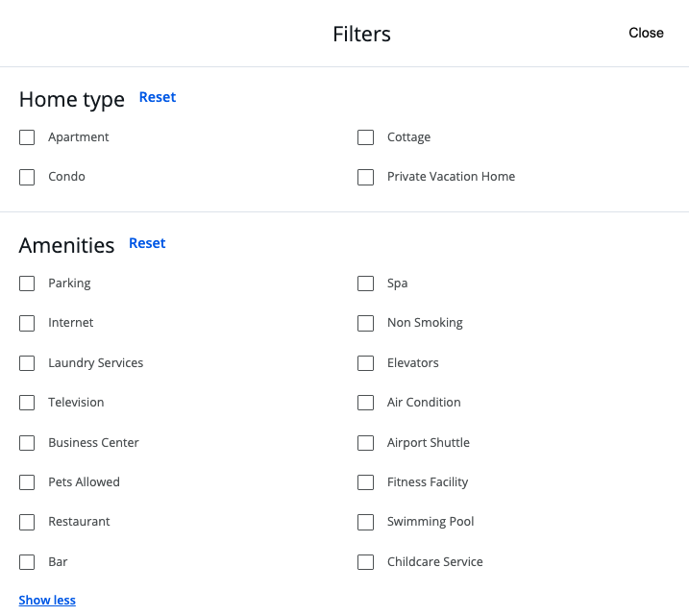The width and height of the screenshot is (689, 616).
Task: Check the Elevators amenity
Action: (x=365, y=363)
